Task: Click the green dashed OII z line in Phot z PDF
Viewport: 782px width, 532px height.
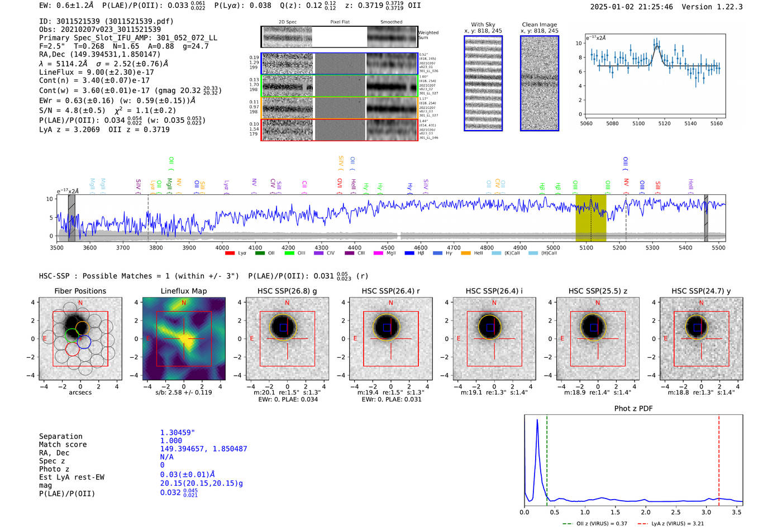Action: coord(547,459)
